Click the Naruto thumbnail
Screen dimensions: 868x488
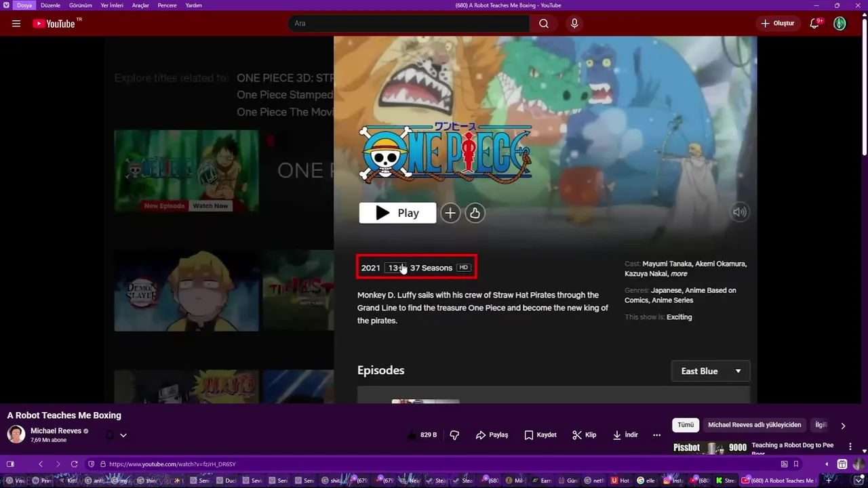pos(186,386)
